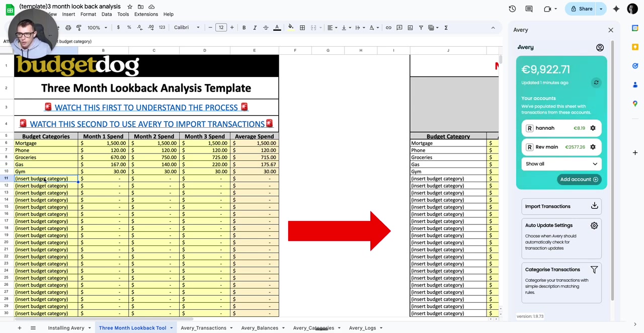Toggle Strikethrough formatting

(266, 28)
